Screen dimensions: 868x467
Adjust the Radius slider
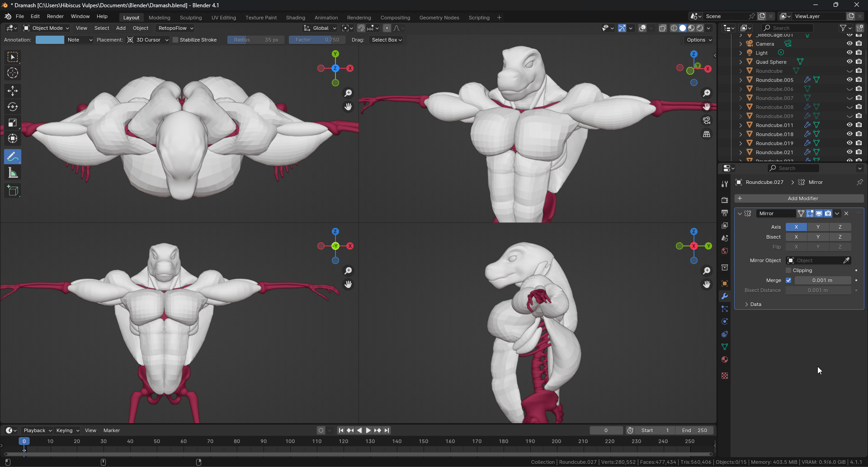click(256, 40)
